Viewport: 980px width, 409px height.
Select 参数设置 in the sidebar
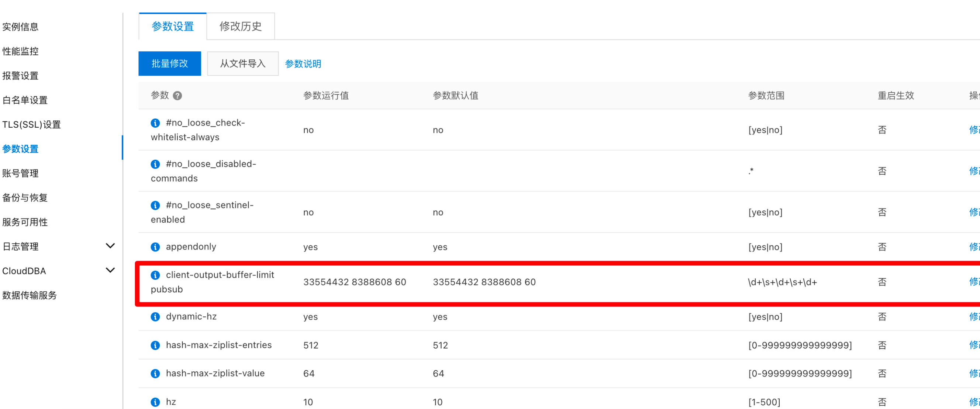point(21,149)
